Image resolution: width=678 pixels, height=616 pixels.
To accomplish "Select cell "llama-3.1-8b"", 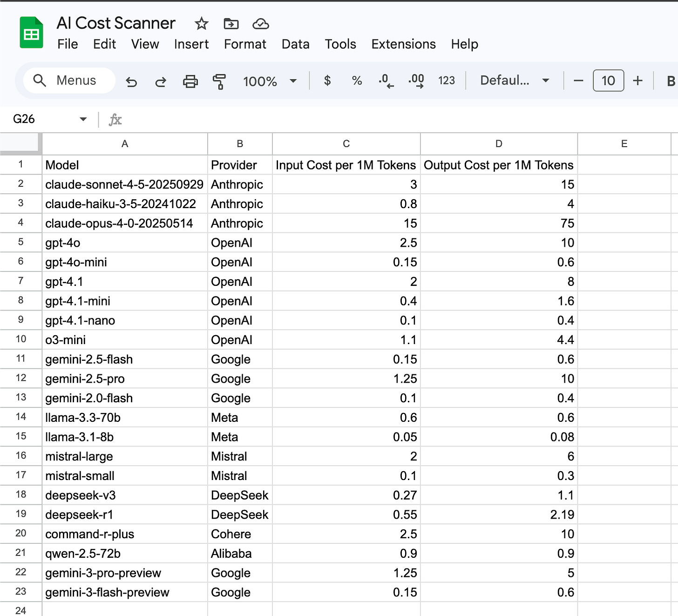I will click(125, 437).
